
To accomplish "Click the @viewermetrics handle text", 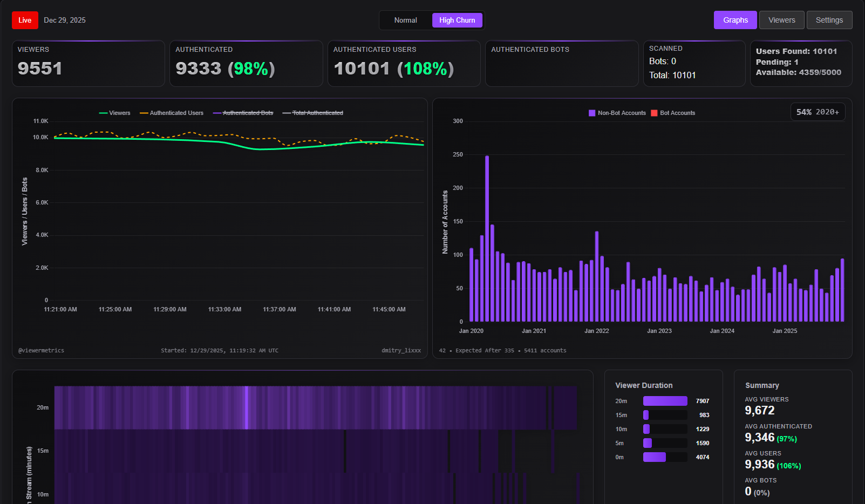I will (x=41, y=350).
